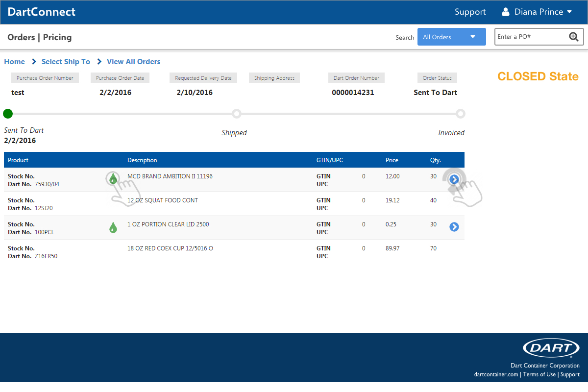Click the Qty. column header
This screenshot has width=588, height=392.
point(436,160)
